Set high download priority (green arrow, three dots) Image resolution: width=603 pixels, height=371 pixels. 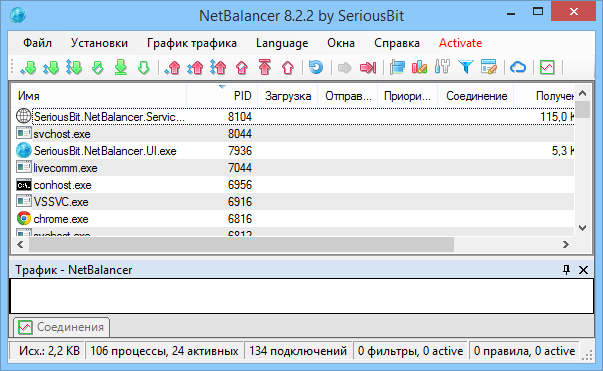74,67
